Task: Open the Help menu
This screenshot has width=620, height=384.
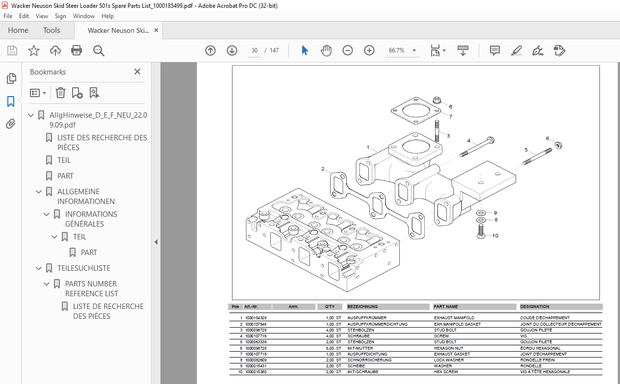Action: tap(108, 16)
